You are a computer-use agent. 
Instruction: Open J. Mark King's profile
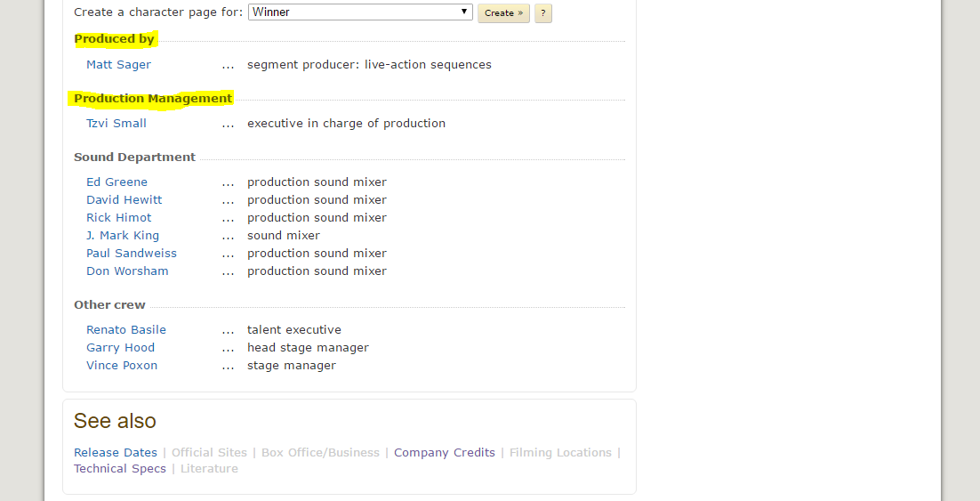click(123, 236)
